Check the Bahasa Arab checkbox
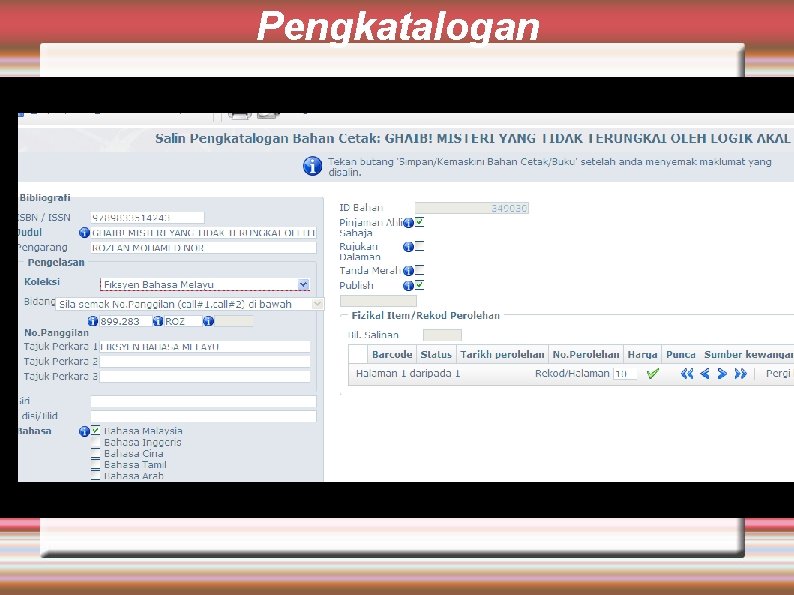Image resolution: width=794 pixels, height=595 pixels. (95, 475)
